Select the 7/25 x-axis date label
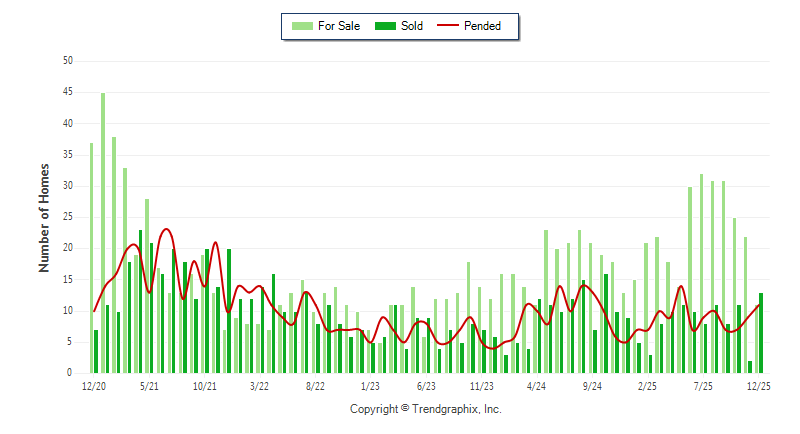Screen dimensions: 800x434 703,386
